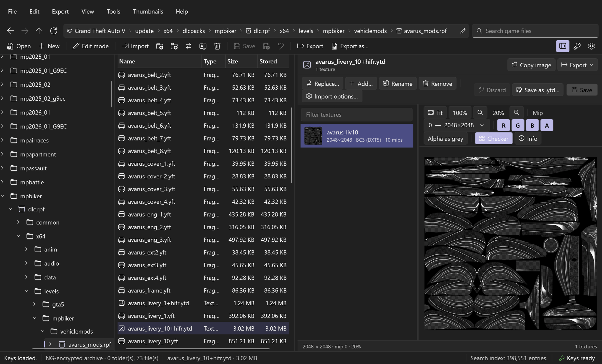Open the Tools menu
The width and height of the screenshot is (602, 364).
tap(113, 11)
